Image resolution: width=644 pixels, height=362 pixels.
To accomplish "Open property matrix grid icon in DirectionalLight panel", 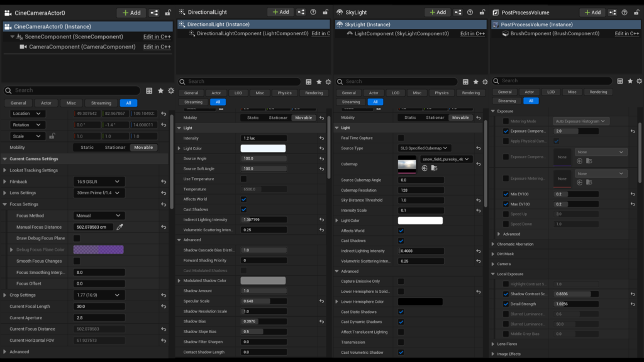I will (308, 82).
